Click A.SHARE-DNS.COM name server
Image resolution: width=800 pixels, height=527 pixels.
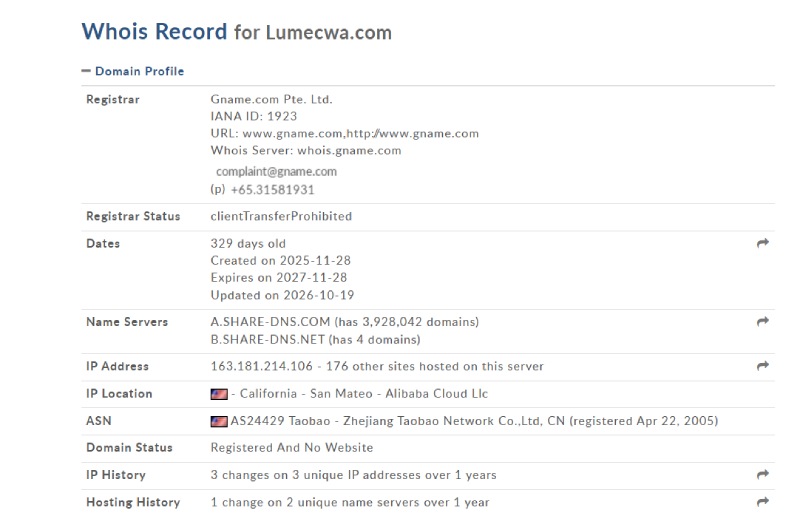tap(270, 322)
